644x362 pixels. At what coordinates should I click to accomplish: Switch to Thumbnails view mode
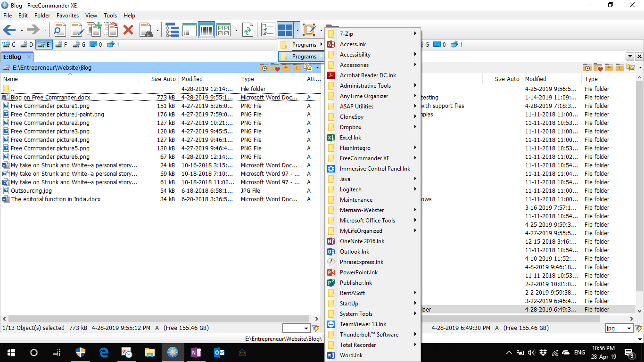point(223,30)
